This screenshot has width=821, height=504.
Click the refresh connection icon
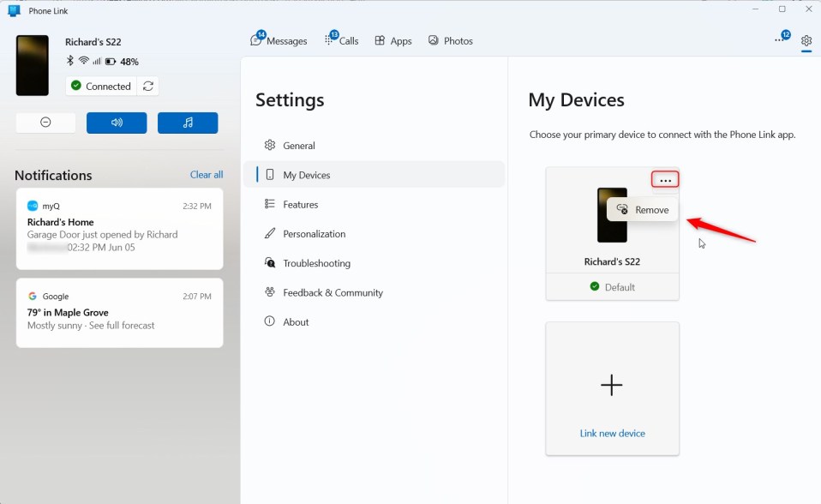click(x=148, y=86)
